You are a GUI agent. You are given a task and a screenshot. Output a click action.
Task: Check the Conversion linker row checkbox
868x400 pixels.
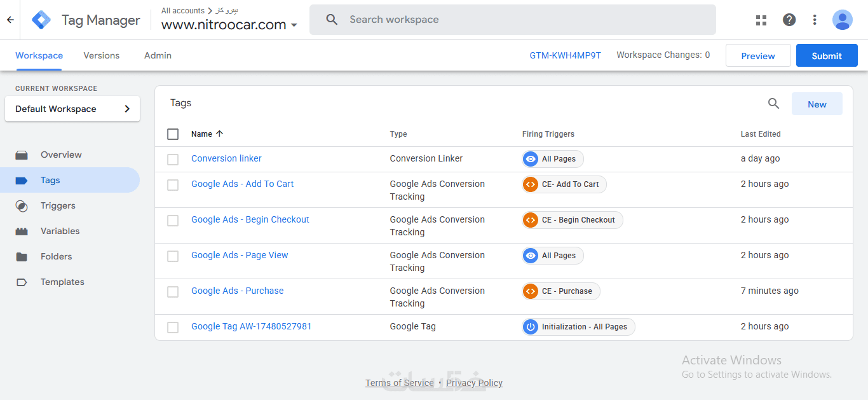pos(173,159)
